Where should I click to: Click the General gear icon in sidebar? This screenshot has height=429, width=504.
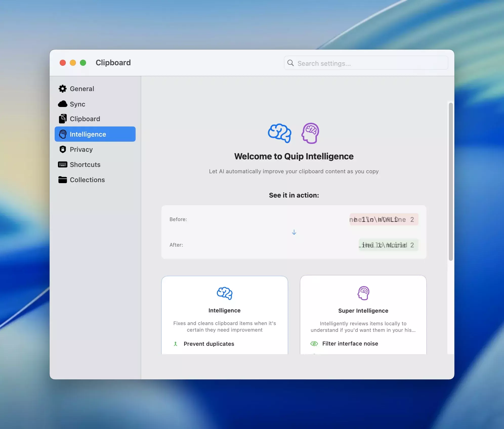point(62,89)
